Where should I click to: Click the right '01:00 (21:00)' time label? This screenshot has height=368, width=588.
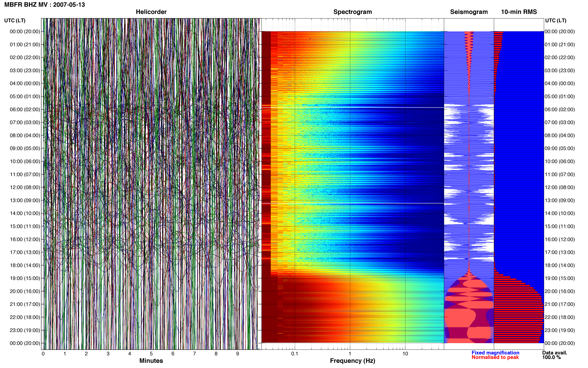pos(560,45)
